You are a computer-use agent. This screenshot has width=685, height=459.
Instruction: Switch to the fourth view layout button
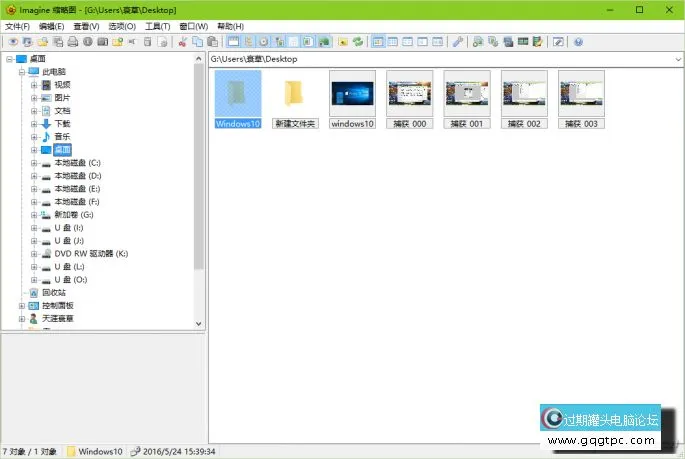422,42
